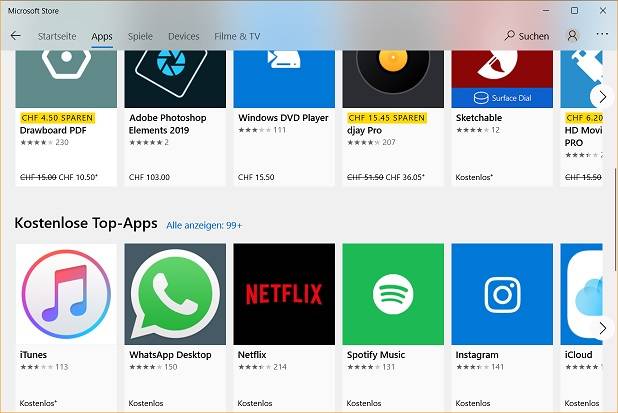Click the CHF 15.45 SPAREN badge

coord(387,118)
